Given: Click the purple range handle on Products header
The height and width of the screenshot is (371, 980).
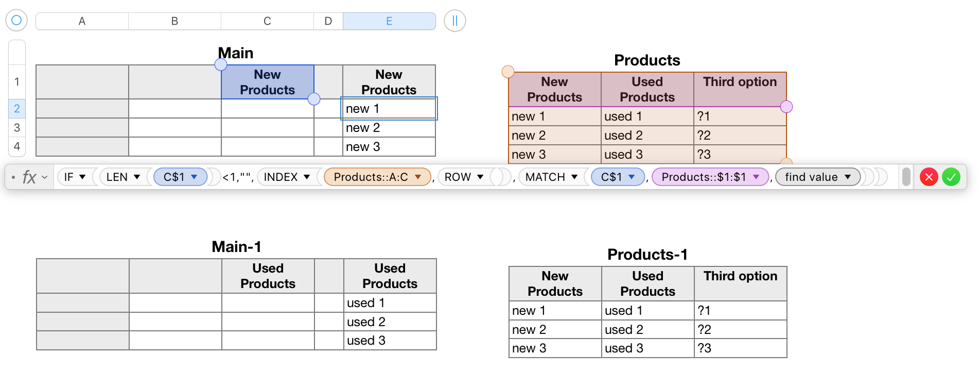Looking at the screenshot, I should click(786, 107).
